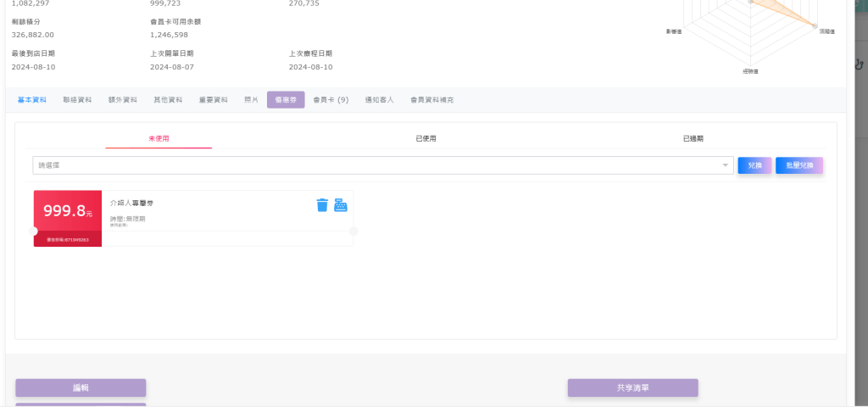Switch to the 已使用 coupon tab

click(426, 138)
